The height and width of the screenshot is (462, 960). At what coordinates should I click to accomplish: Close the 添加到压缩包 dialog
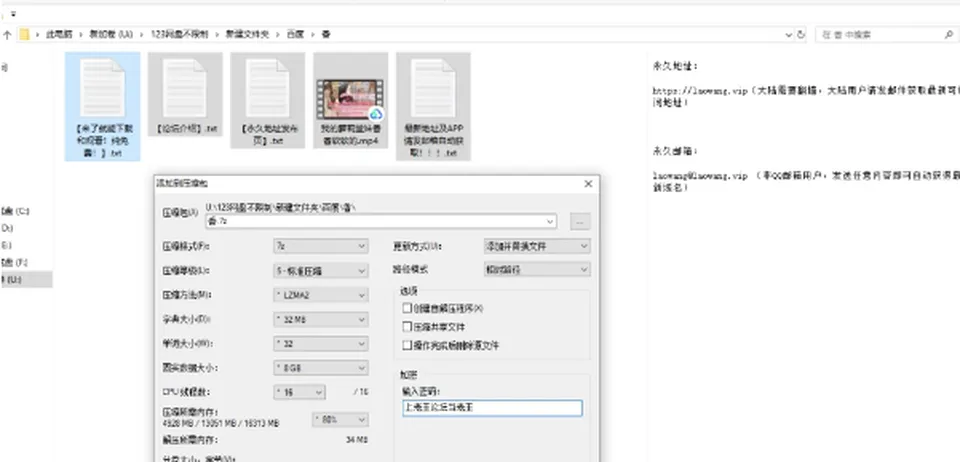tap(588, 184)
